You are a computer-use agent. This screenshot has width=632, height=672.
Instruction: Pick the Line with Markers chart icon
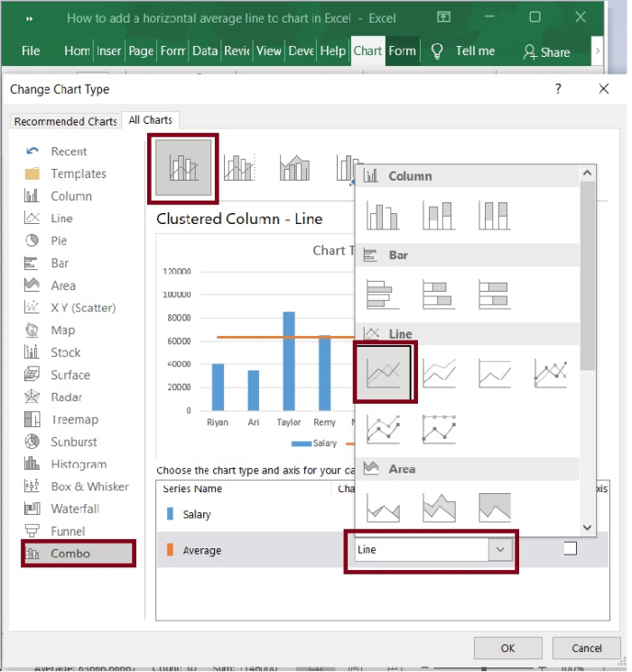(551, 373)
